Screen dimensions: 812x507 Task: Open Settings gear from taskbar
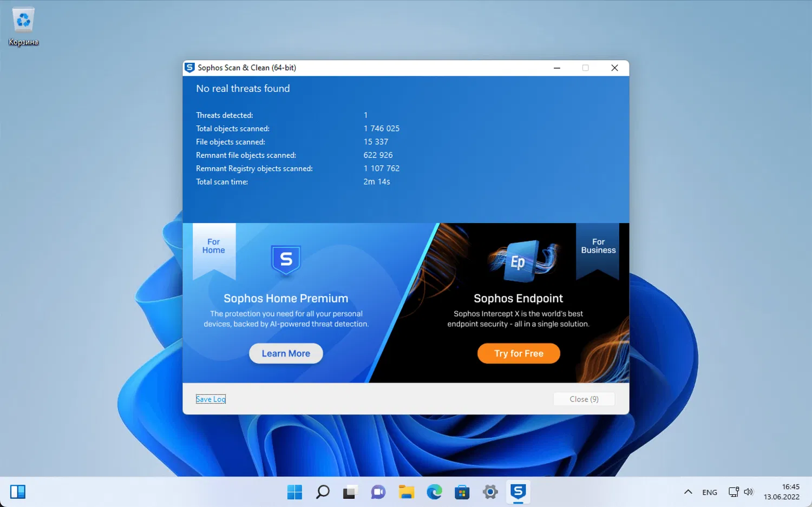pyautogui.click(x=490, y=492)
